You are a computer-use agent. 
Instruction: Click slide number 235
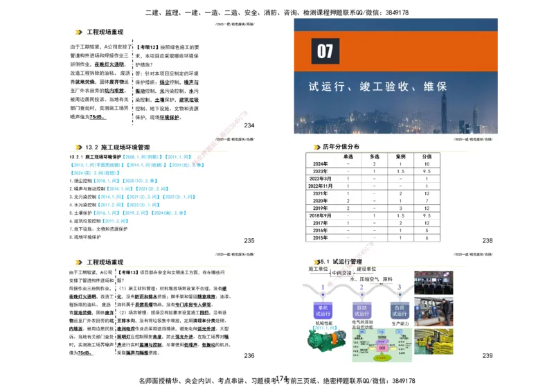point(249,241)
